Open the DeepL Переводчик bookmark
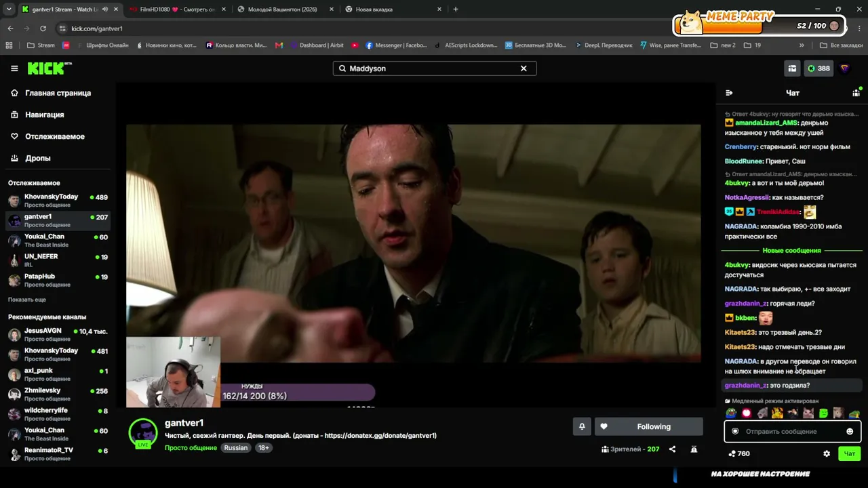Screen dimensions: 868x488 603,45
